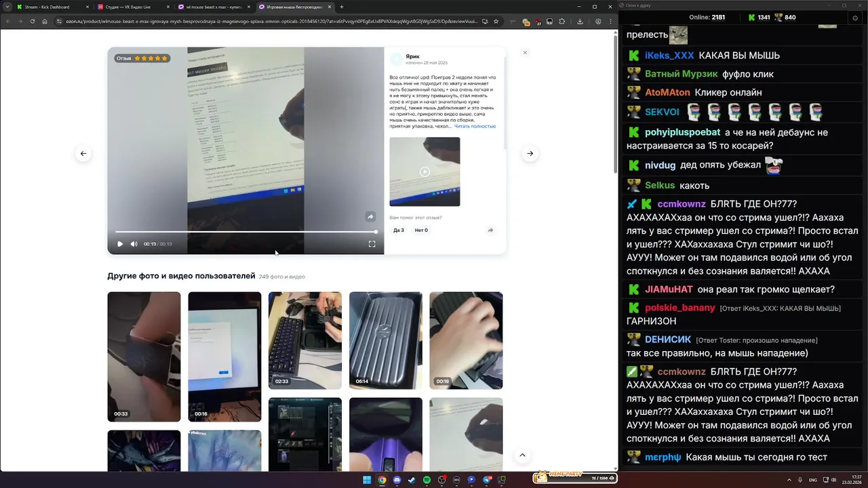This screenshot has width=868, height=488.
Task: Click chat username 'polskie_banany'
Action: tap(680, 308)
